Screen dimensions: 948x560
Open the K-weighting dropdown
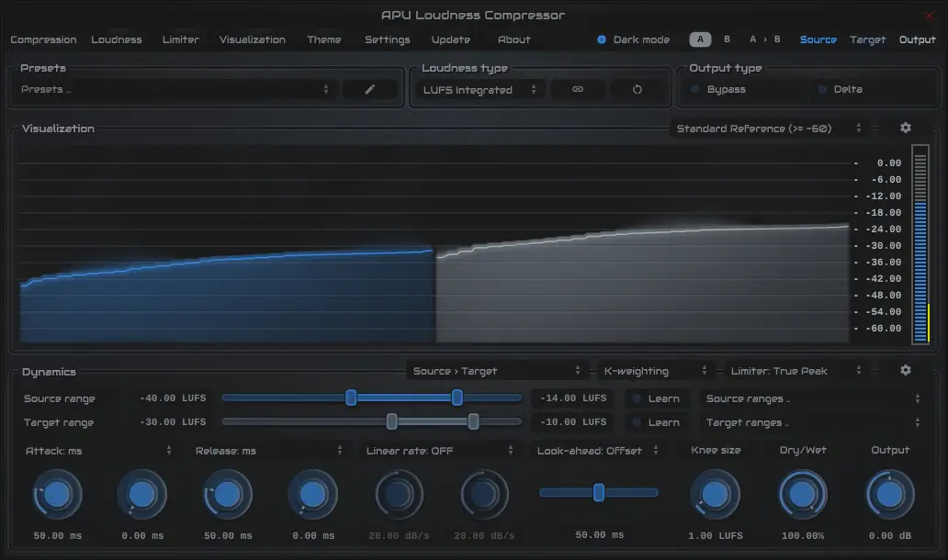[x=655, y=371]
